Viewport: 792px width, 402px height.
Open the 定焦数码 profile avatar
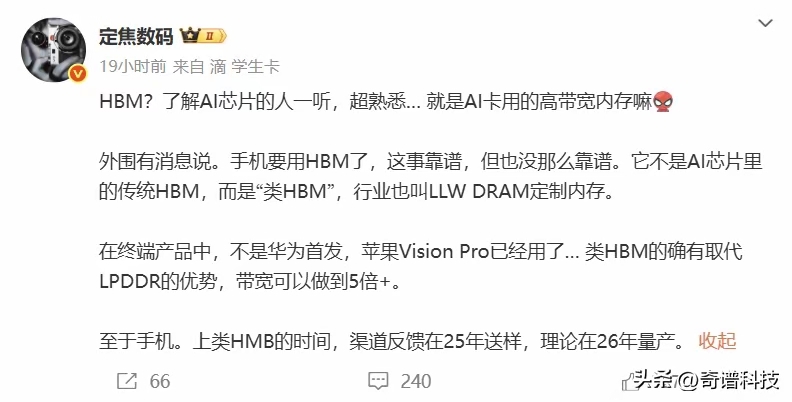tap(54, 50)
